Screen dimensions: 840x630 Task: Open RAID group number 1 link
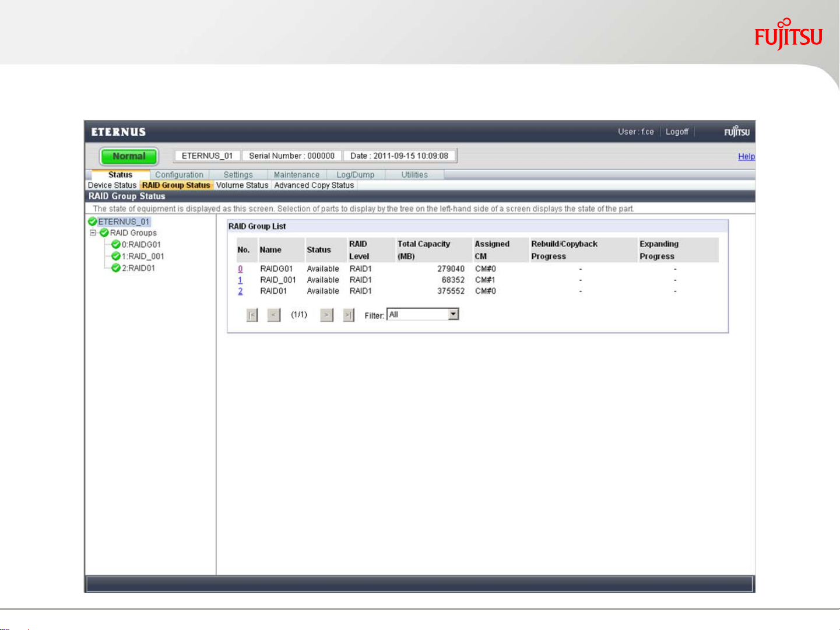pos(240,280)
